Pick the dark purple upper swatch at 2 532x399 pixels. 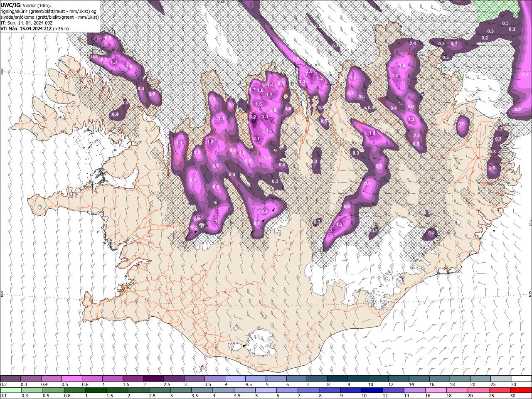(x=153, y=379)
